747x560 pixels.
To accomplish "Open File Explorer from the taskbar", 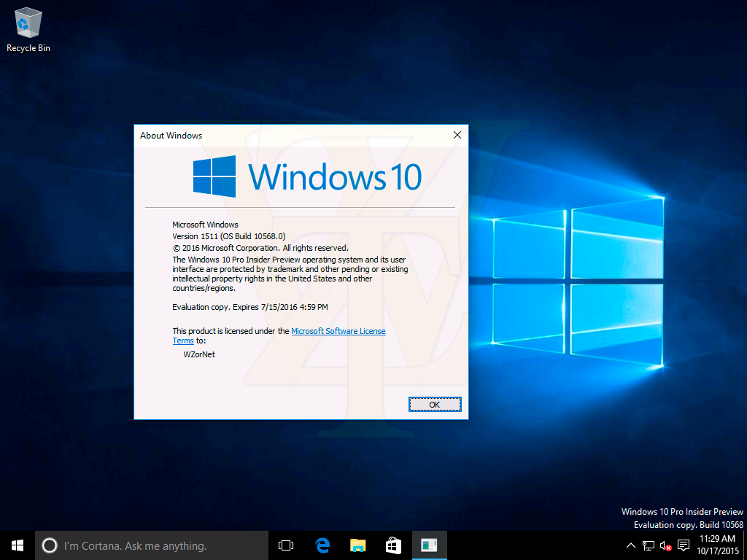I will point(357,545).
